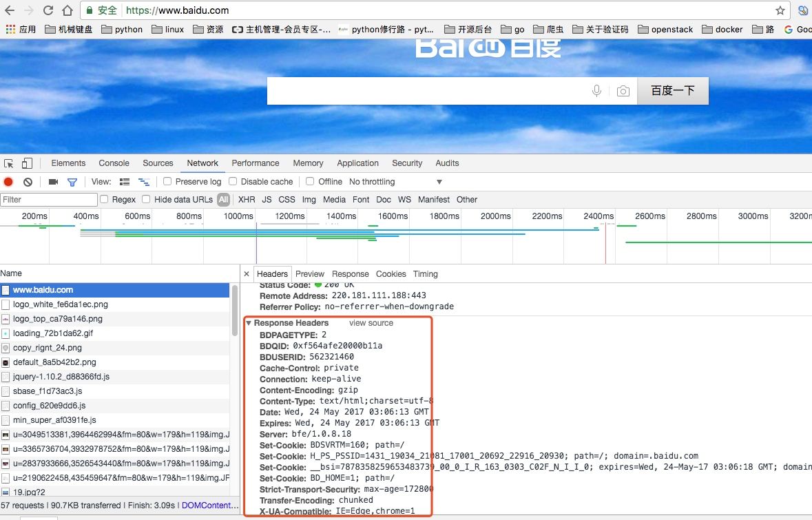Click view source beside Response Headers
The image size is (812, 520).
point(371,323)
